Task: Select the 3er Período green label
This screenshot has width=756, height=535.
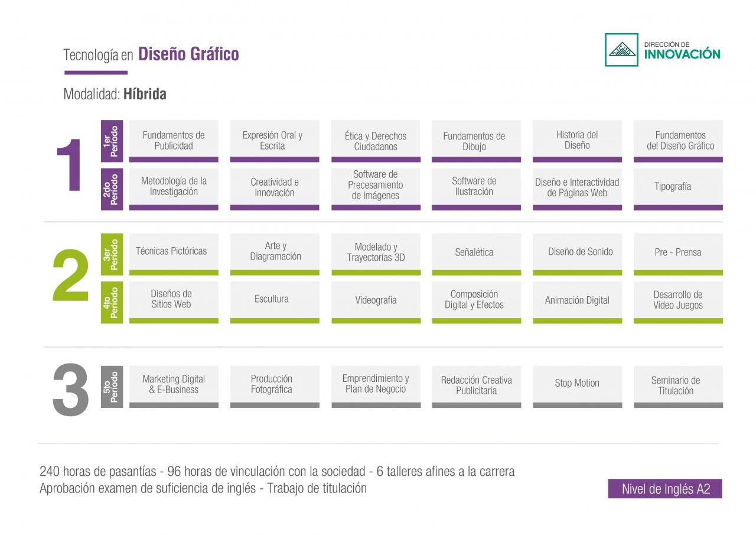Action: coord(112,254)
